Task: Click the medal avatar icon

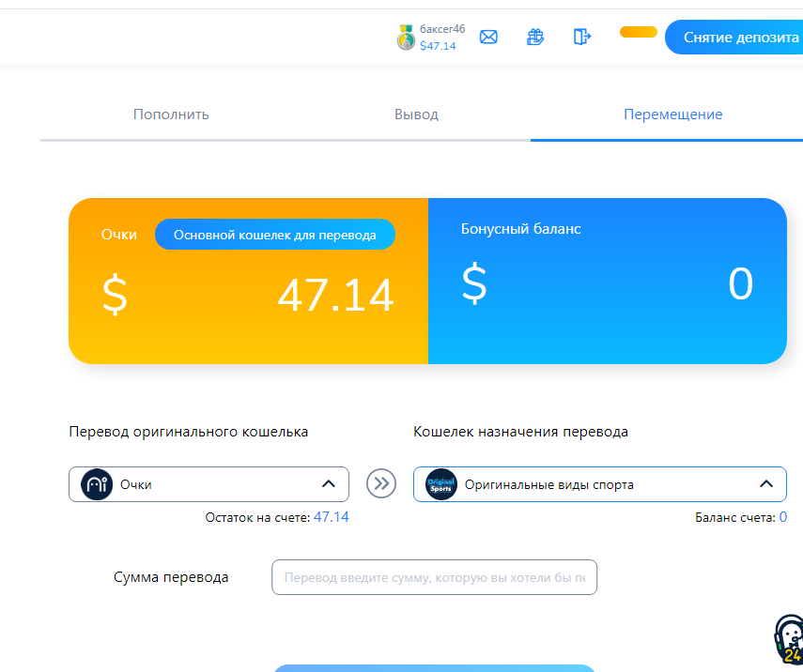Action: click(406, 38)
